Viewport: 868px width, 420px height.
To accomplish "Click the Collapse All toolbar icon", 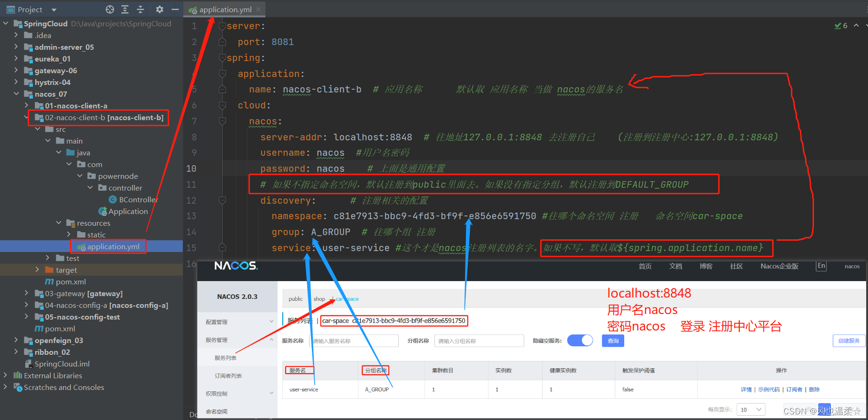I will [140, 9].
